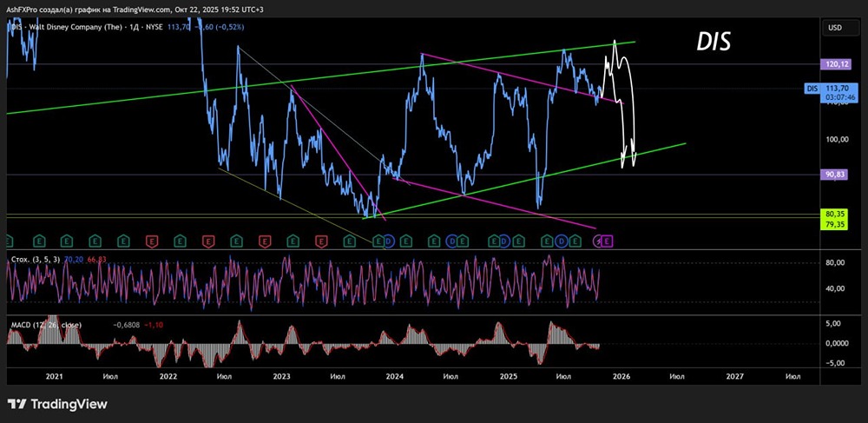Click the 2024 time axis label
The width and height of the screenshot is (868, 423).
[x=395, y=376]
